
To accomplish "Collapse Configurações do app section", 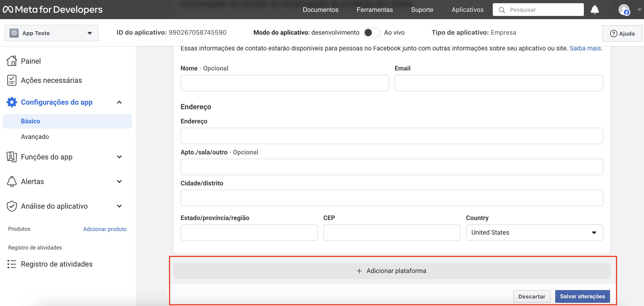I will coord(119,102).
